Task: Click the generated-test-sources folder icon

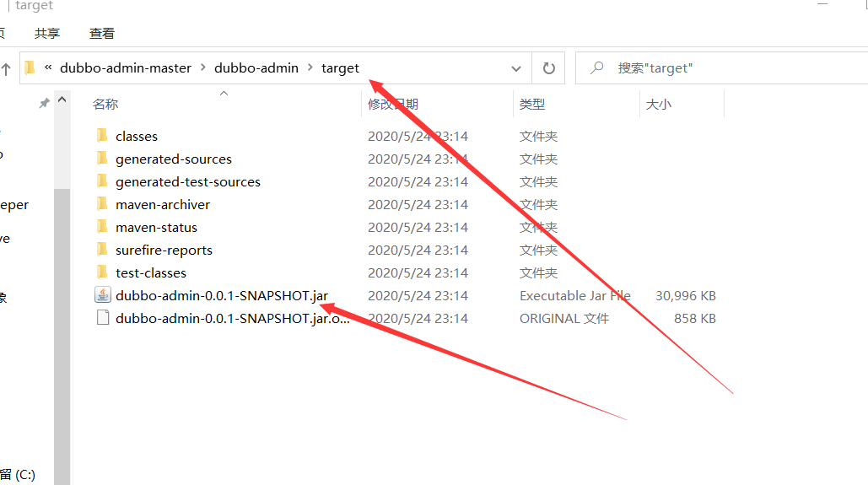Action: click(102, 181)
